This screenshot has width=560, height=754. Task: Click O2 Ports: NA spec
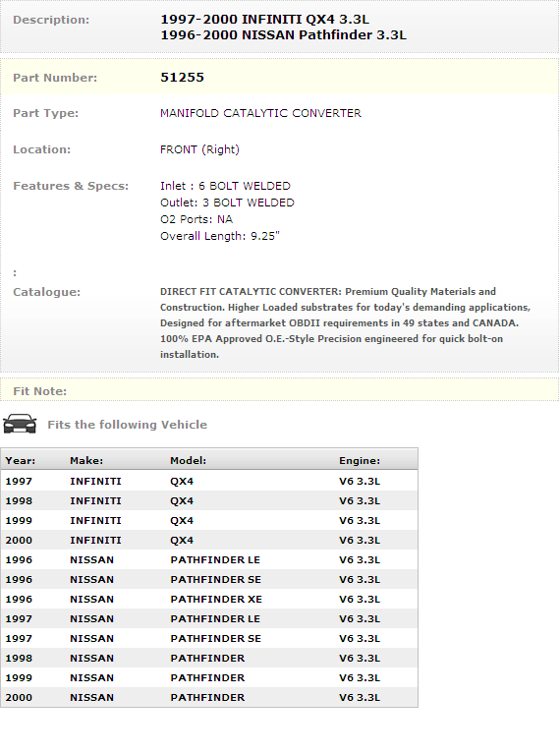tap(196, 220)
